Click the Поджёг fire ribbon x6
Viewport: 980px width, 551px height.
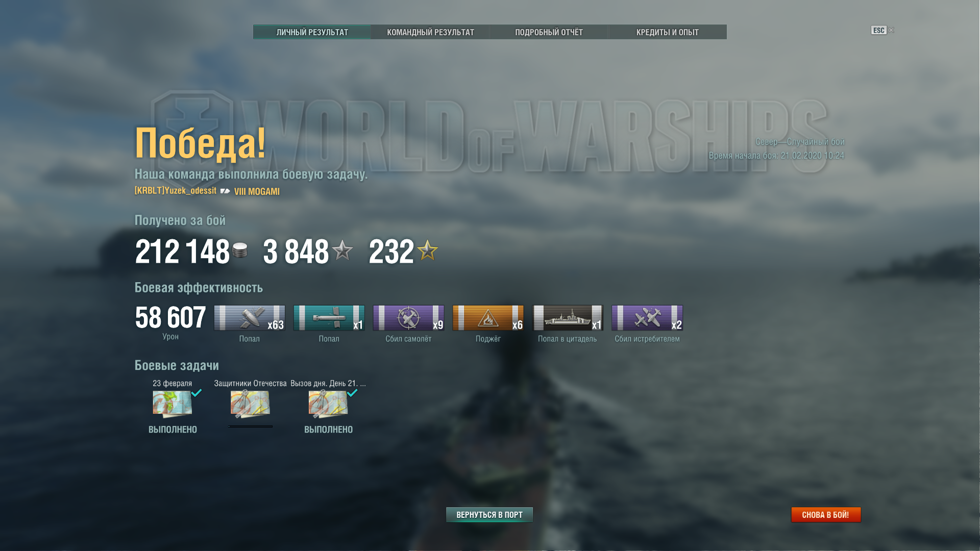click(x=488, y=318)
